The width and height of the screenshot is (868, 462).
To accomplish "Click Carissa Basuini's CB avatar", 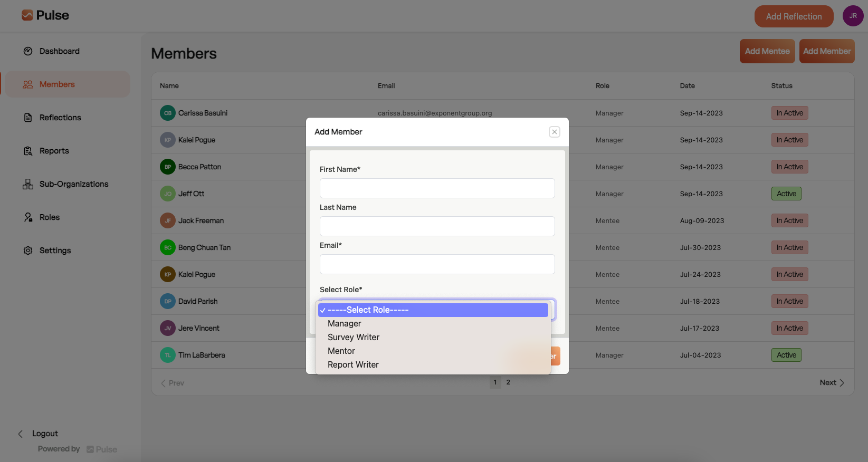I will [x=168, y=113].
